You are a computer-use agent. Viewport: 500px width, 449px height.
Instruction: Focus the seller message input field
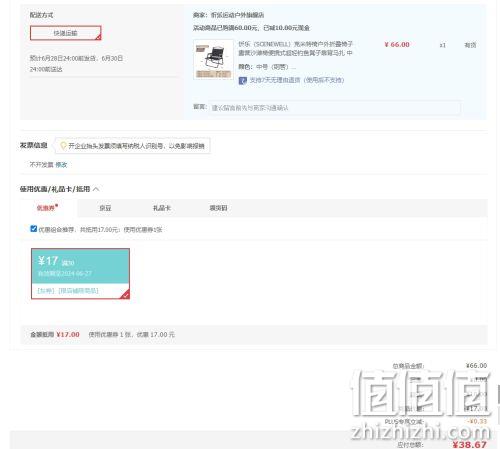(x=335, y=108)
